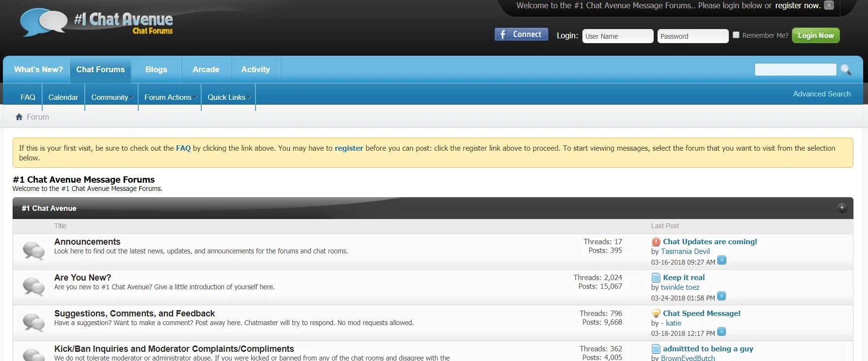Click the Title column header

(x=60, y=226)
